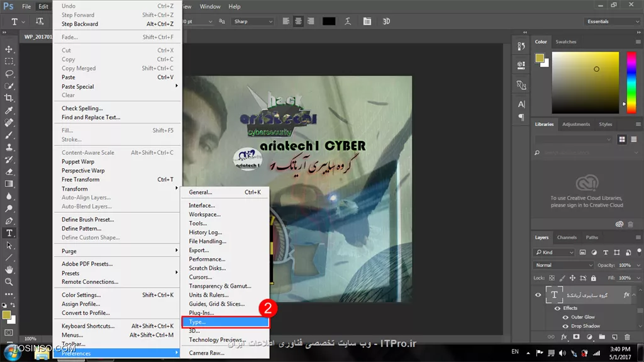Toggle right-align text button
This screenshot has height=362, width=644.
(311, 21)
